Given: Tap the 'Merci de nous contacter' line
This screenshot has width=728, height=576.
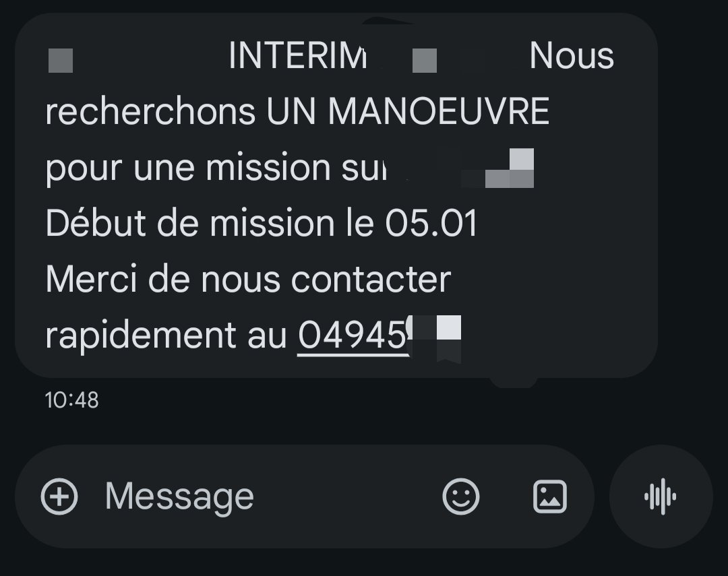Looking at the screenshot, I should pos(248,279).
